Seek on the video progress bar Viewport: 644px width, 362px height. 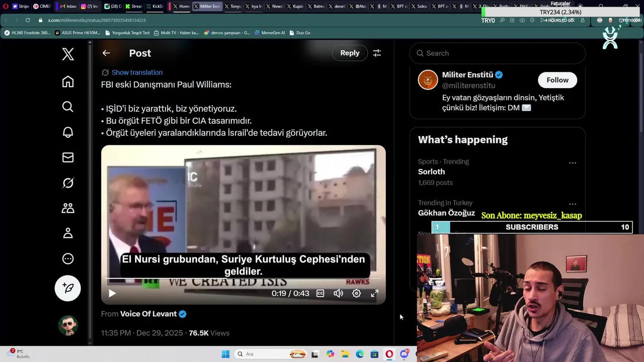244,279
